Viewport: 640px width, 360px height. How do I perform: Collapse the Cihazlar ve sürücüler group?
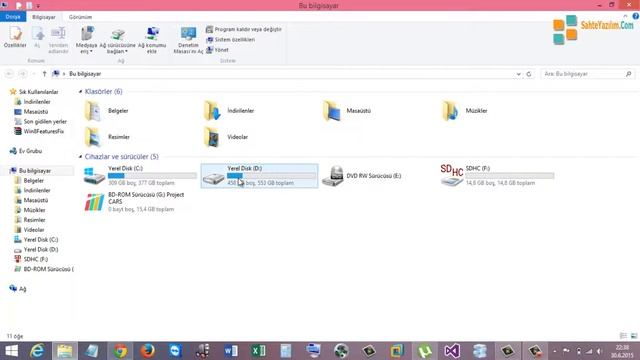[80, 157]
